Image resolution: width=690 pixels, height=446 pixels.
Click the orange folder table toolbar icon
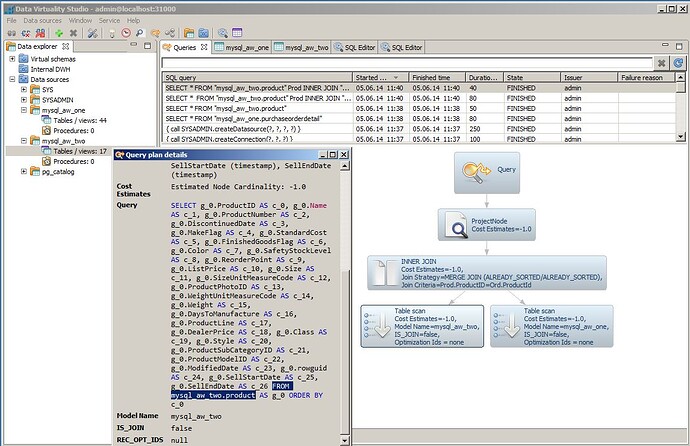click(x=189, y=33)
